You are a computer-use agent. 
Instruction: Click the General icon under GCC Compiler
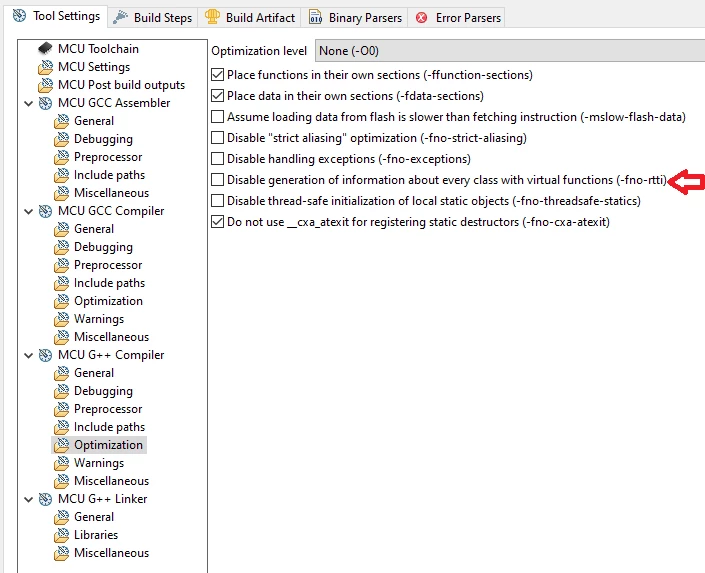(61, 229)
